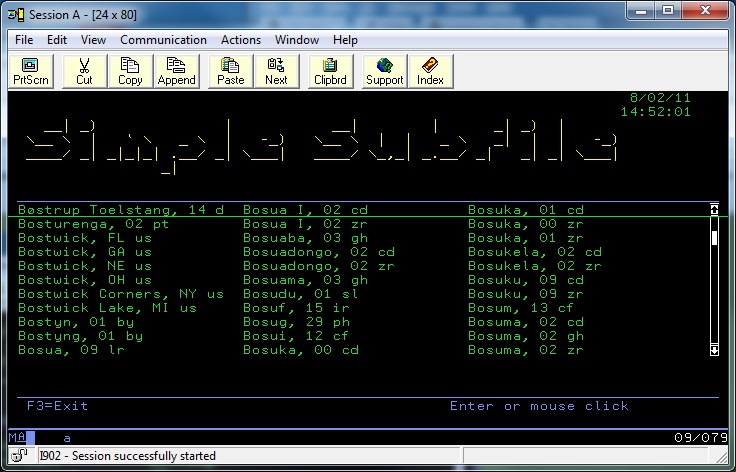Select entry Bostyn, 01 by

point(76,322)
